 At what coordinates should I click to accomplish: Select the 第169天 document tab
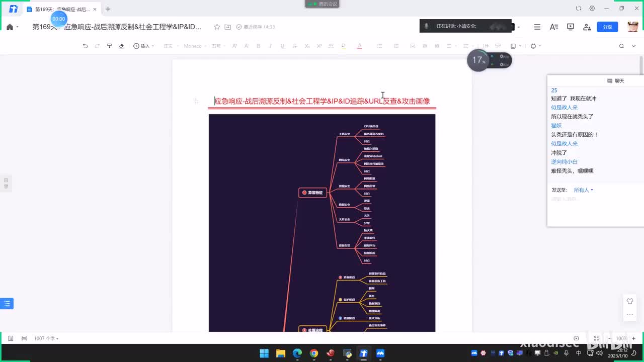click(x=62, y=9)
